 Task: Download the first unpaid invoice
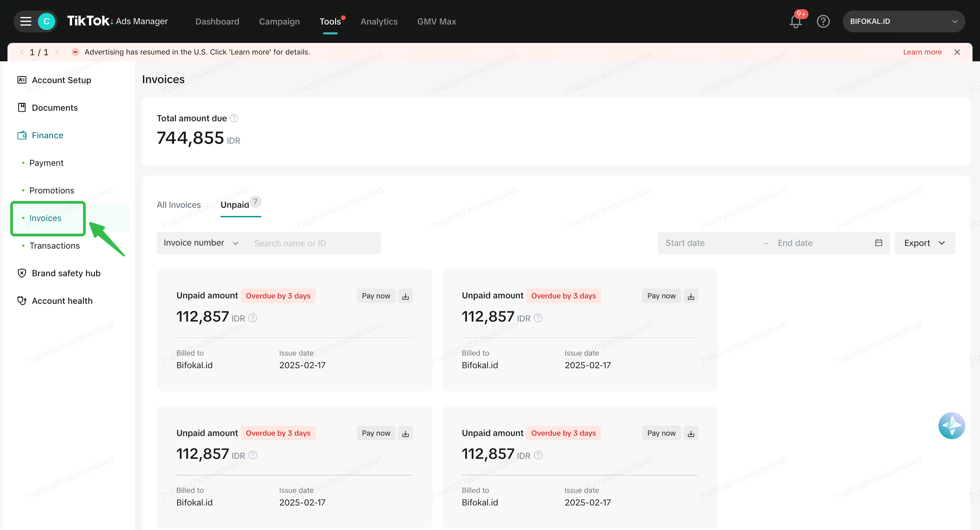[406, 296]
